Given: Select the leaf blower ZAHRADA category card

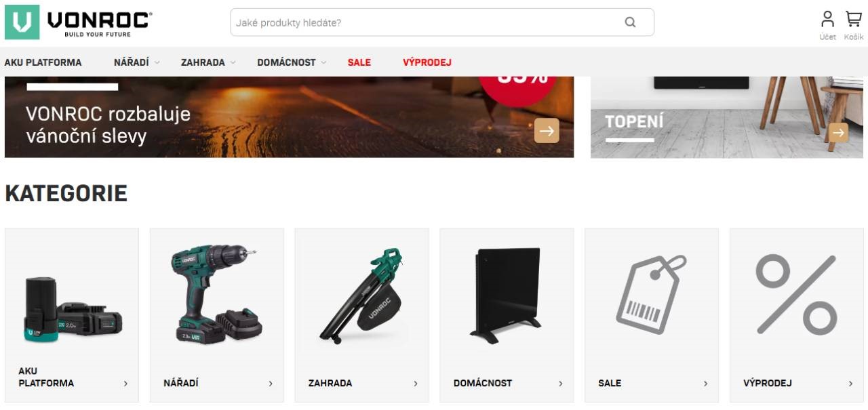Looking at the screenshot, I should click(362, 315).
